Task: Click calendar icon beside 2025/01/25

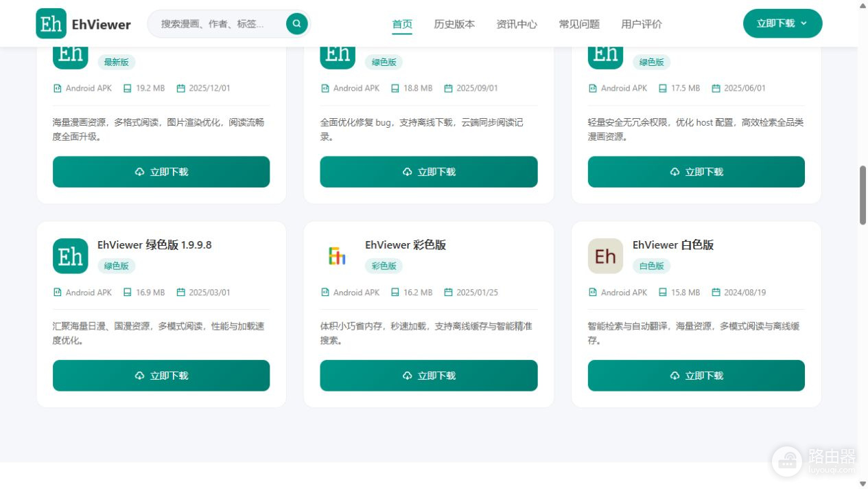Action: pyautogui.click(x=449, y=292)
